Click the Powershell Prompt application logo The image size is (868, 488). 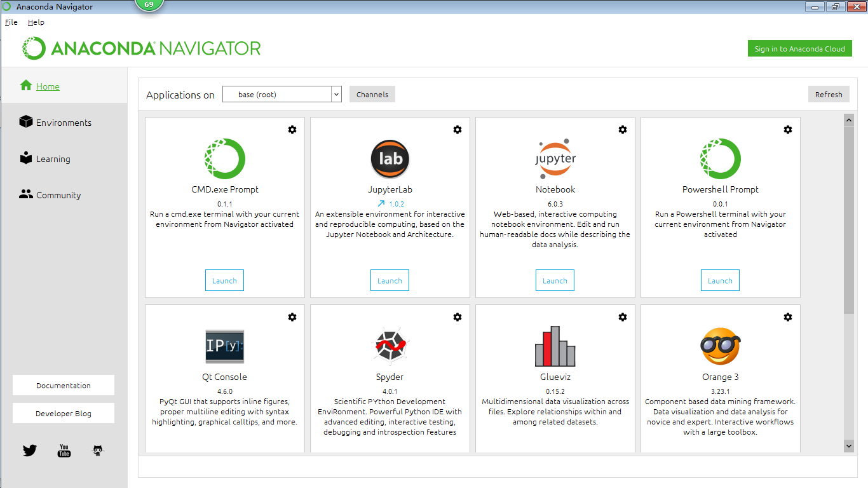[721, 159]
